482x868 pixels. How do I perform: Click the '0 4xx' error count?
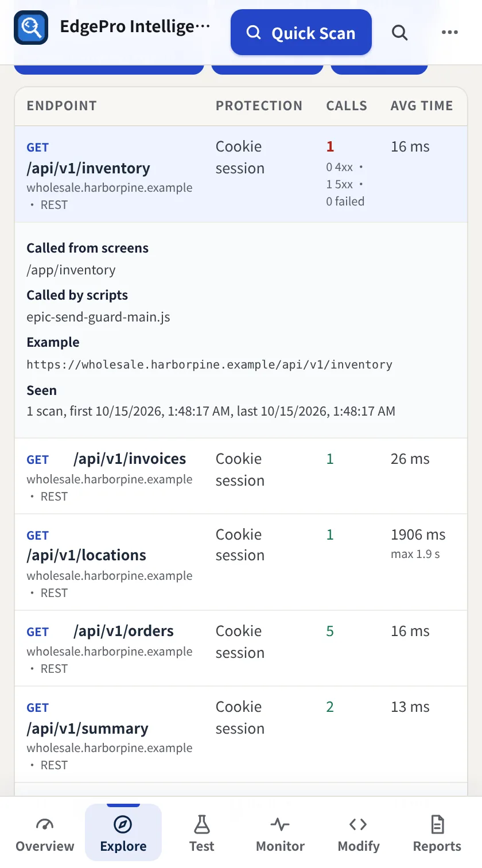click(x=340, y=167)
